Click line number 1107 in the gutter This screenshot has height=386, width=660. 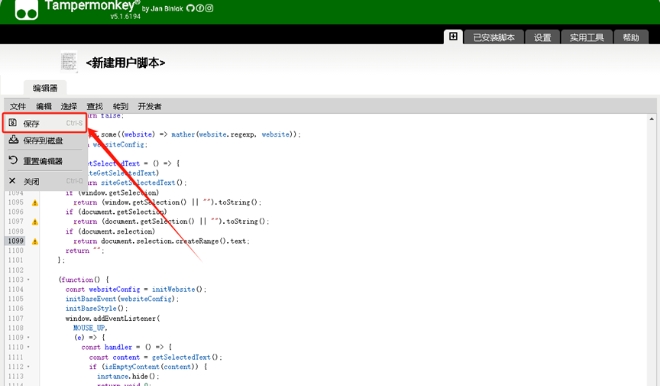(16, 318)
